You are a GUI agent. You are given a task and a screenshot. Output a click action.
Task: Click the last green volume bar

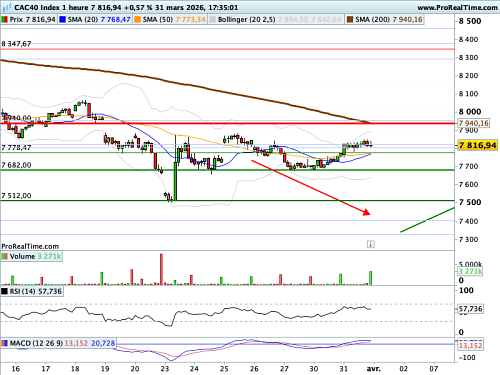pos(370,278)
